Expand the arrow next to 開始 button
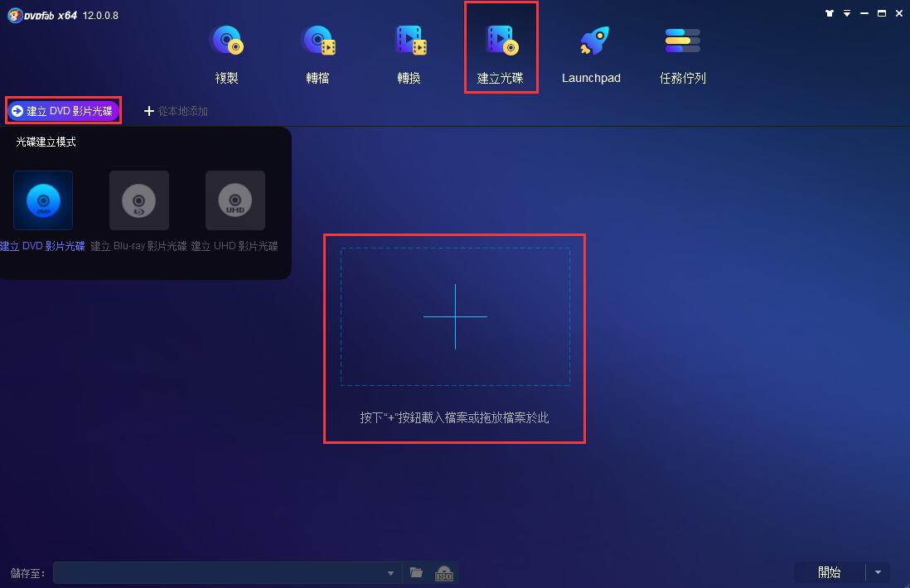The image size is (910, 588). (x=878, y=572)
